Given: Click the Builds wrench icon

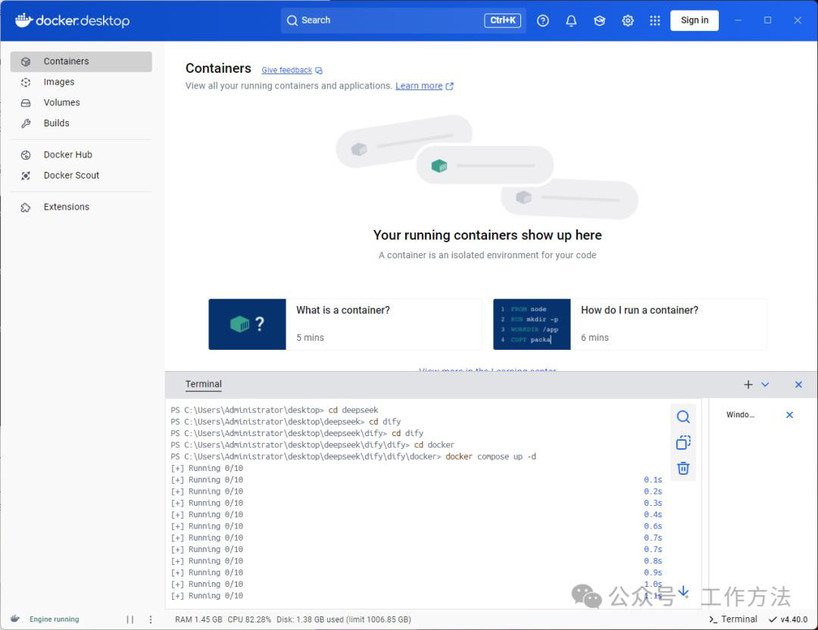Looking at the screenshot, I should pos(26,124).
